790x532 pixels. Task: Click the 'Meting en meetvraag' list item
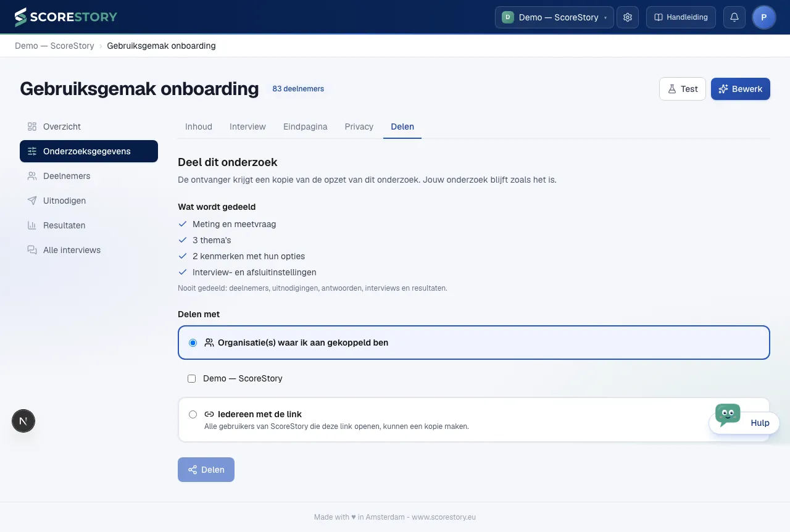(x=234, y=224)
